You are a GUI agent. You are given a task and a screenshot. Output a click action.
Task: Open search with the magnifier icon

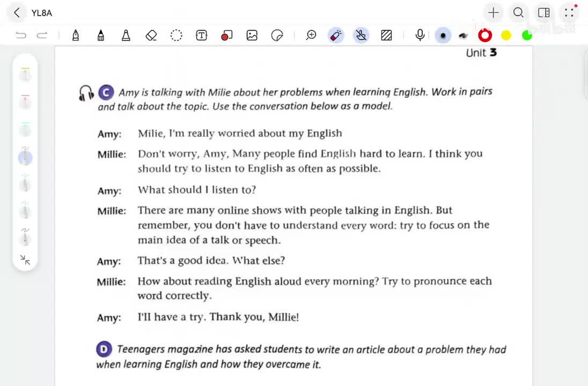coord(518,13)
